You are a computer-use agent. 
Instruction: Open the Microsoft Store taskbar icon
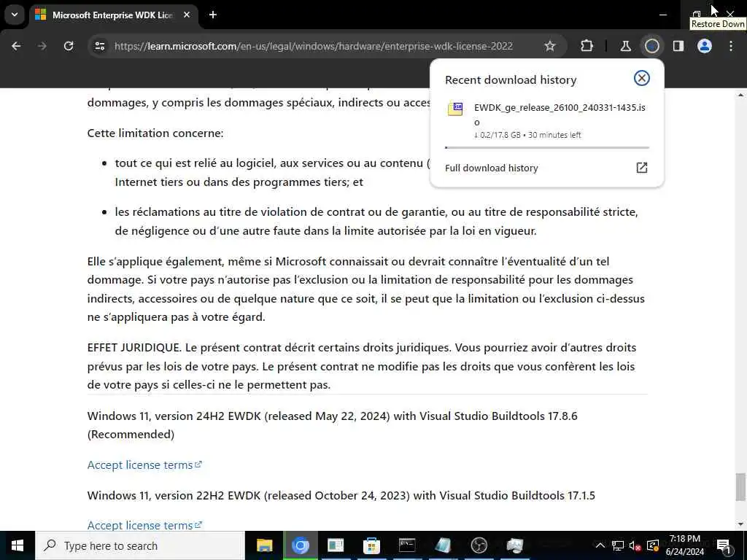[371, 545]
